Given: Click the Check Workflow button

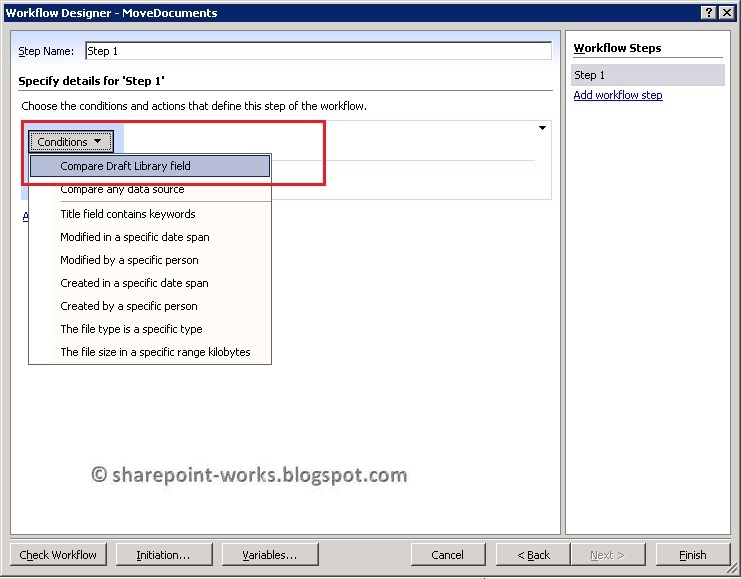Looking at the screenshot, I should 58,554.
